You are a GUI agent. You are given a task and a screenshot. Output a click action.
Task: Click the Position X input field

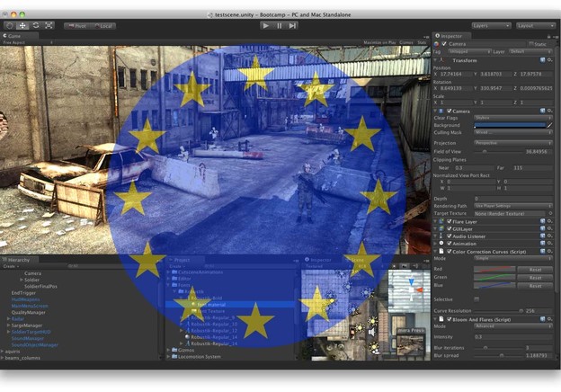[456, 74]
